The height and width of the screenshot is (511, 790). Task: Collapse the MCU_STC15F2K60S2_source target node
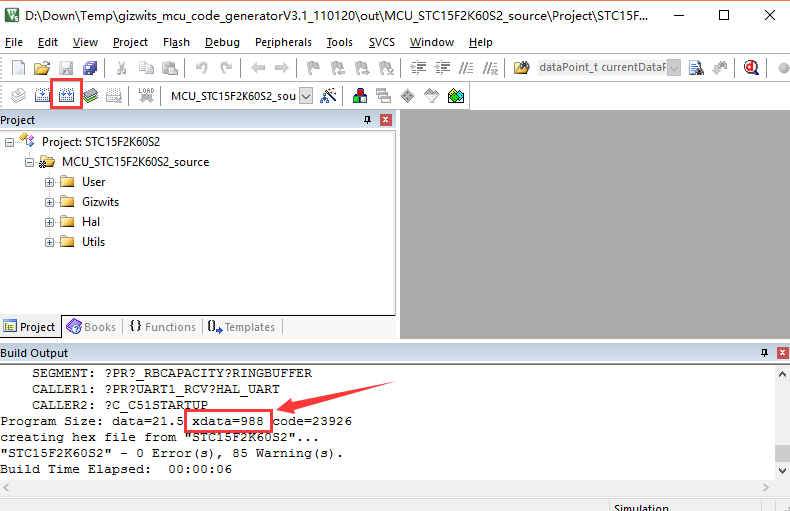click(30, 162)
